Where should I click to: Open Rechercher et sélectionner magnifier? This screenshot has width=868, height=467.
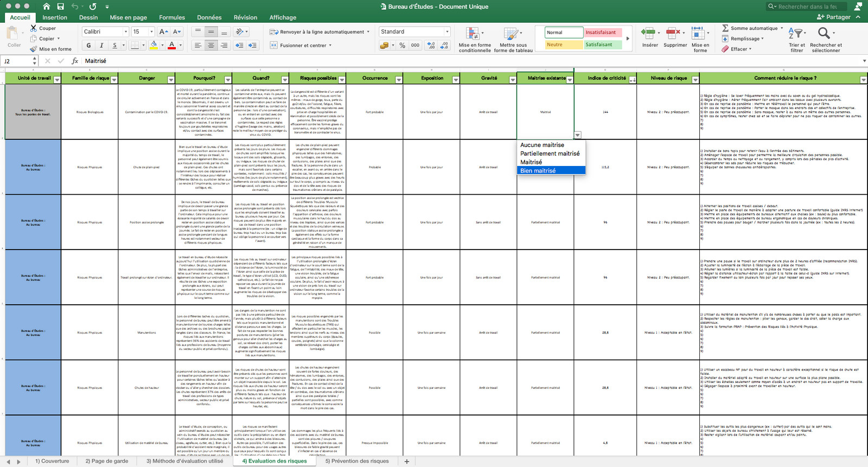point(824,34)
